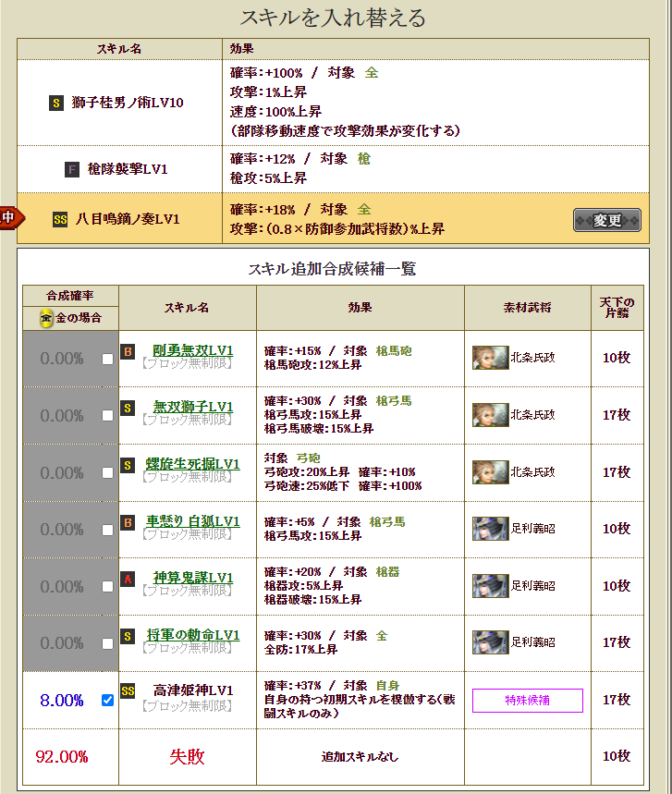Tick the checkbox in the 無双獅子LV1 row

107,416
